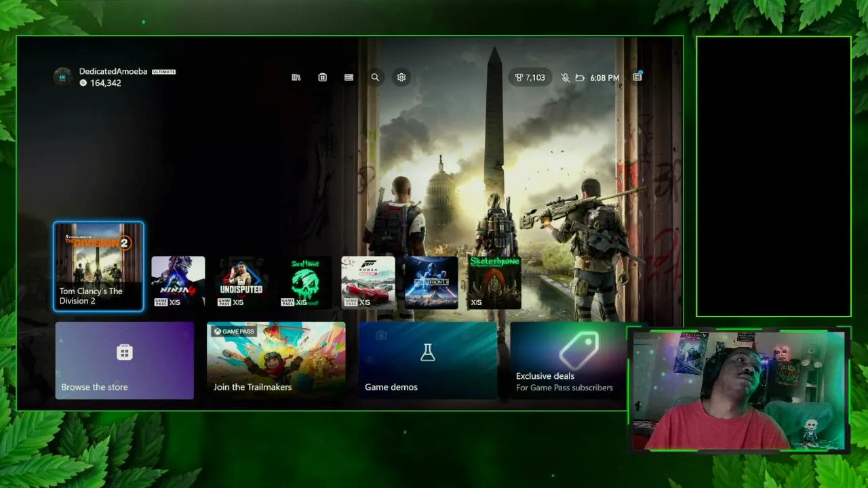The height and width of the screenshot is (488, 868).
Task: Open the DedicatedAmoeba profile avatar
Action: [x=63, y=77]
